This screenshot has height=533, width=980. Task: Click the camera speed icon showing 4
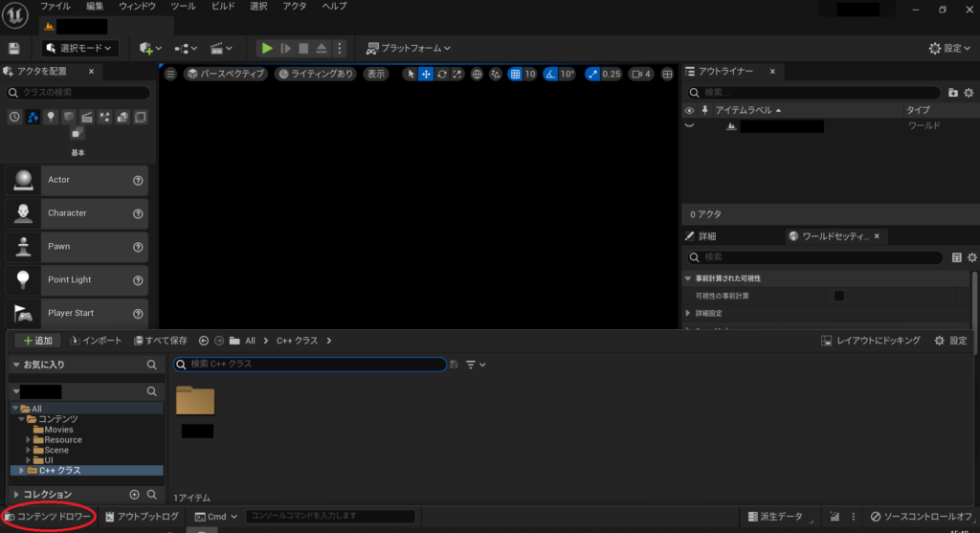pos(641,74)
